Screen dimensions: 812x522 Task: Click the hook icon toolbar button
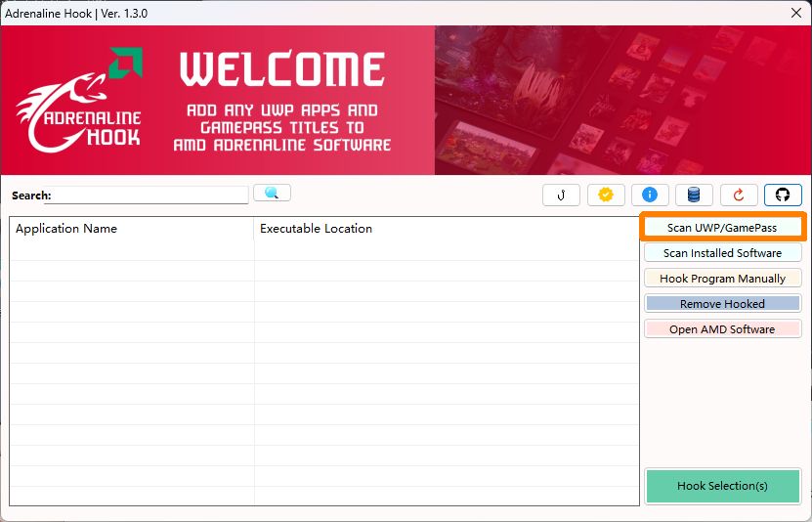[561, 196]
